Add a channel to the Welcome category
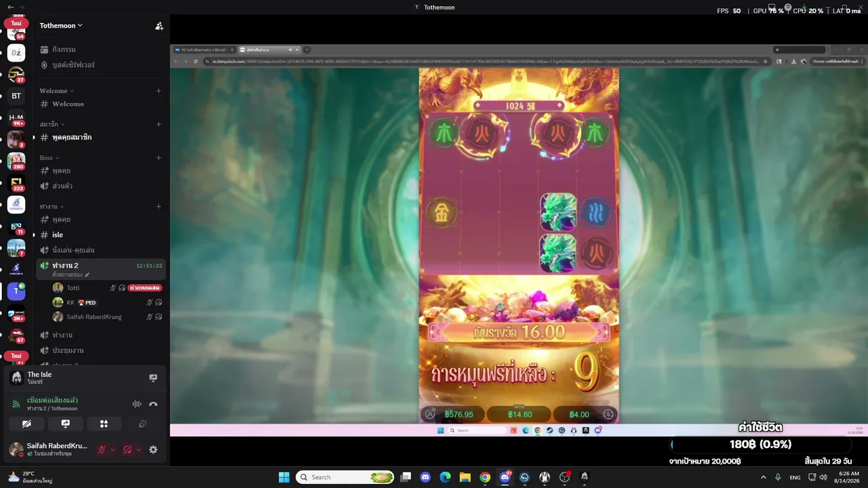The height and width of the screenshot is (488, 868). [159, 91]
